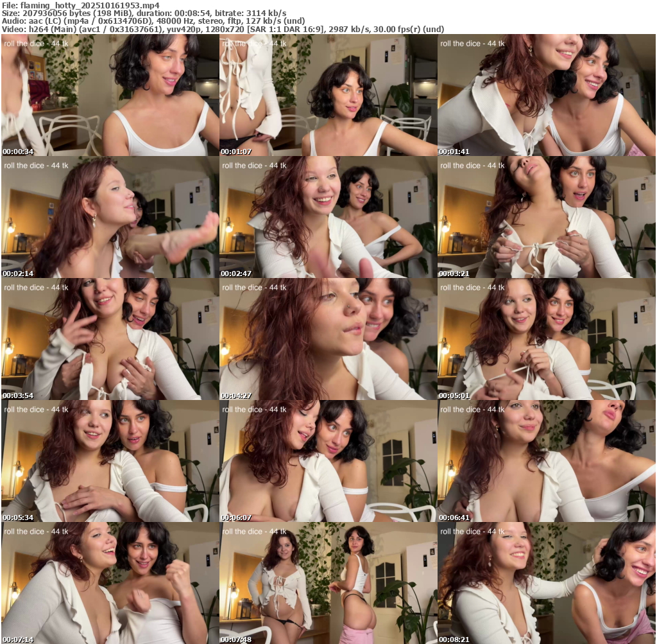View the frame stamped 00:07:48
The width and height of the screenshot is (657, 644).
click(328, 583)
